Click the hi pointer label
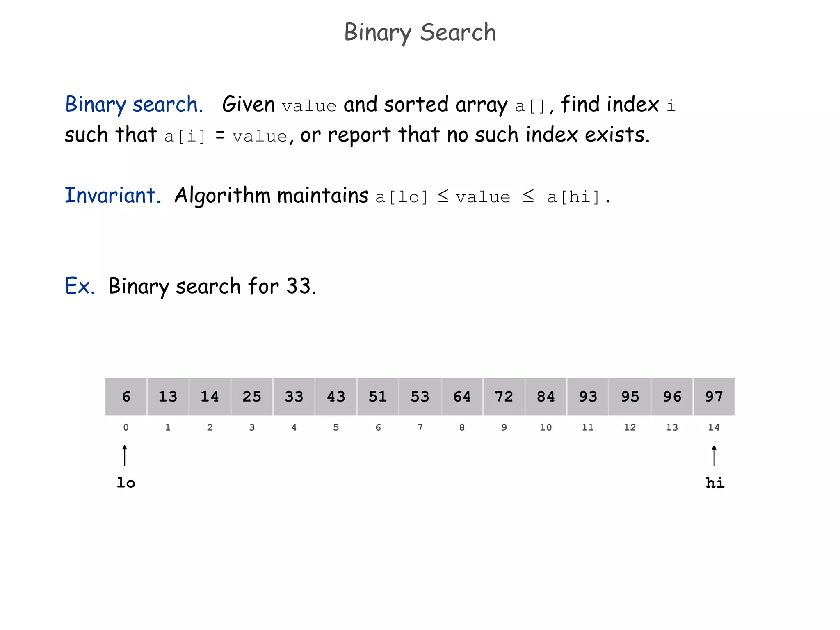Viewport: 840px width, 630px height. [715, 483]
